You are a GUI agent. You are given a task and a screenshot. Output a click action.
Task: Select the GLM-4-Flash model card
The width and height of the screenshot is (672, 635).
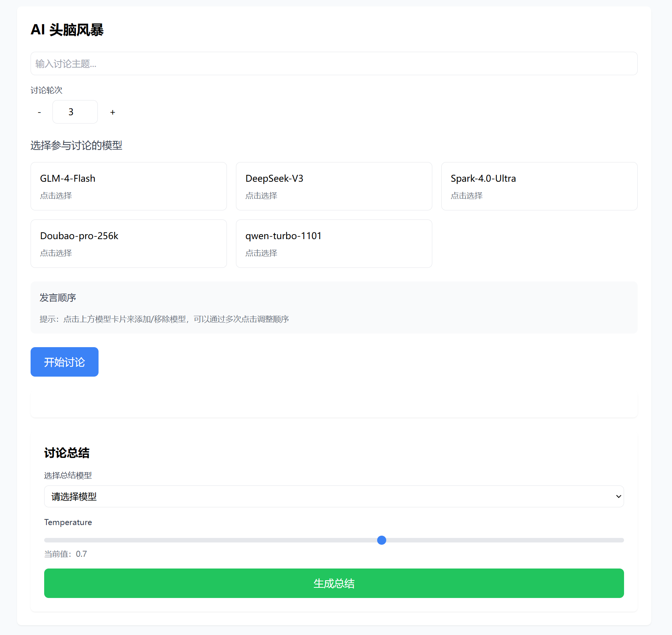(x=128, y=186)
